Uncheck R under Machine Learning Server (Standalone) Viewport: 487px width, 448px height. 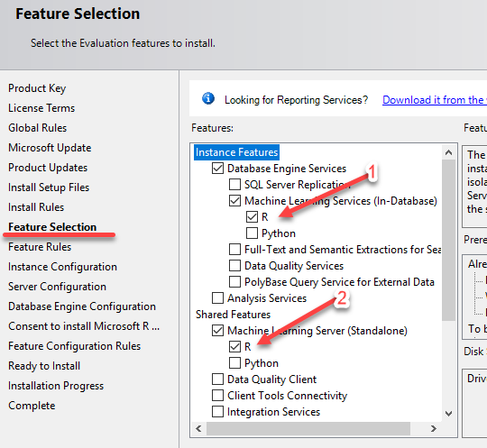[234, 346]
